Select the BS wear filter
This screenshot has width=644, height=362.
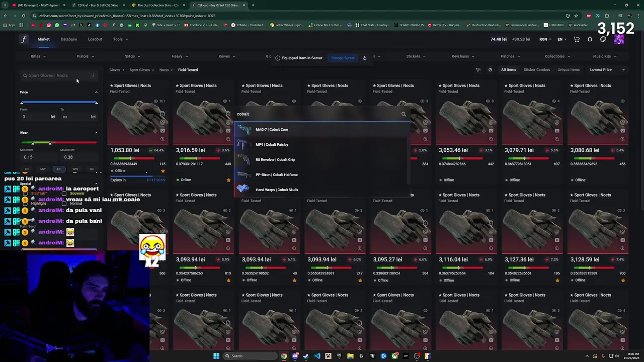pyautogui.click(x=91, y=169)
